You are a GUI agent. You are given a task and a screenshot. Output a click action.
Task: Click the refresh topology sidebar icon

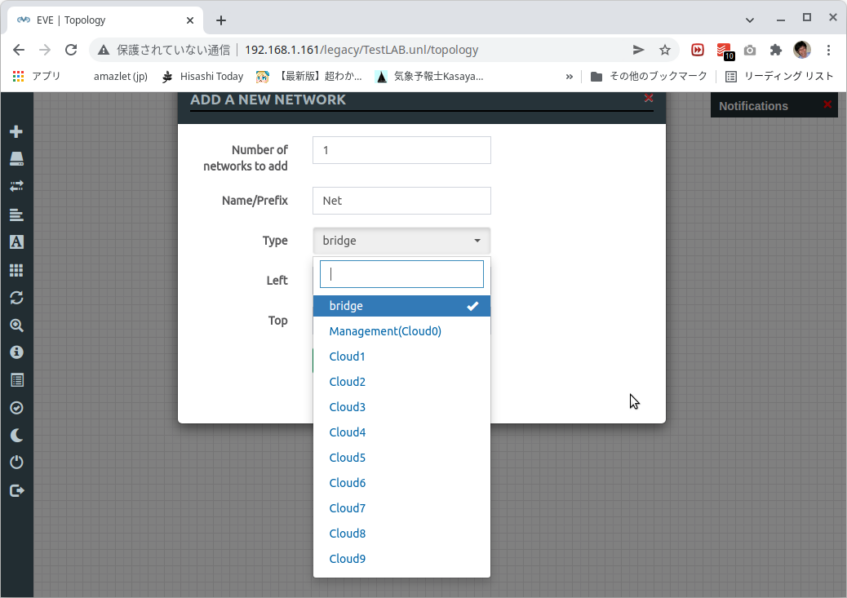[x=16, y=298]
